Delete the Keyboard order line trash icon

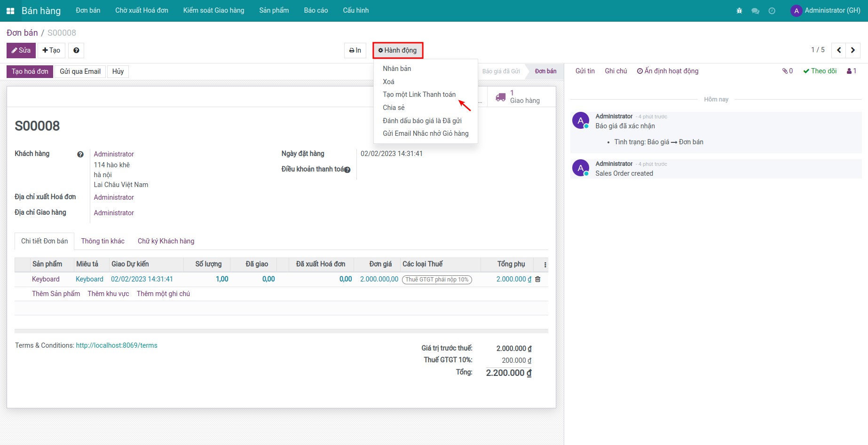pyautogui.click(x=538, y=279)
